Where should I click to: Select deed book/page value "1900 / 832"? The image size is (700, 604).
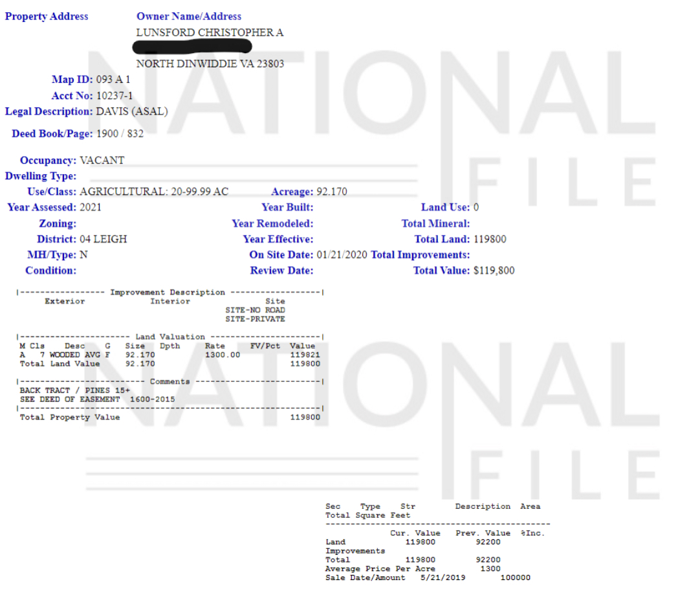point(120,133)
